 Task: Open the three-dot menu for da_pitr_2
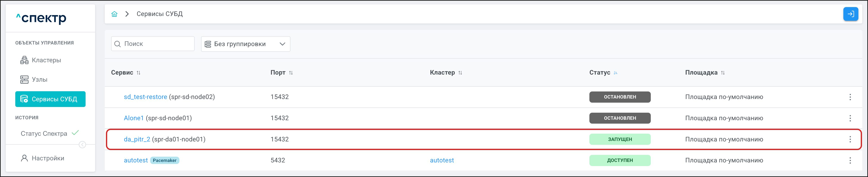coord(850,139)
